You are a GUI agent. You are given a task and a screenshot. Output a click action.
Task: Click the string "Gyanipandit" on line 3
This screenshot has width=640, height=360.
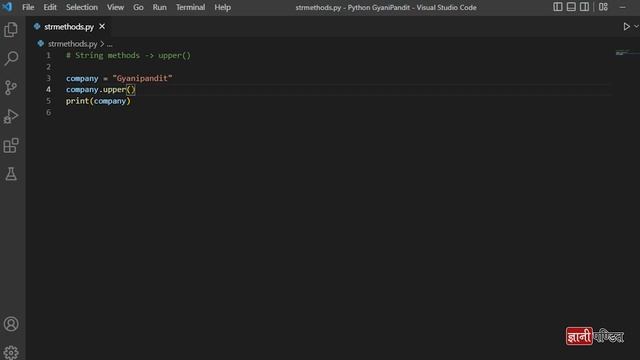(x=142, y=78)
